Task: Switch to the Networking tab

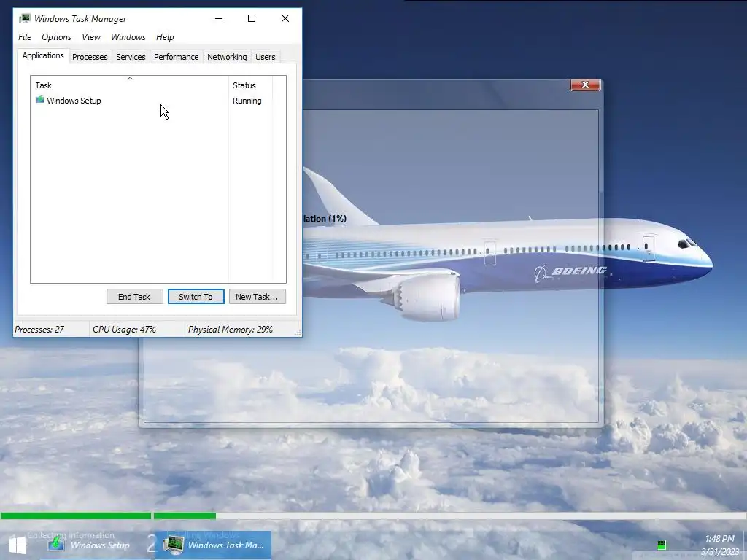Action: click(227, 57)
